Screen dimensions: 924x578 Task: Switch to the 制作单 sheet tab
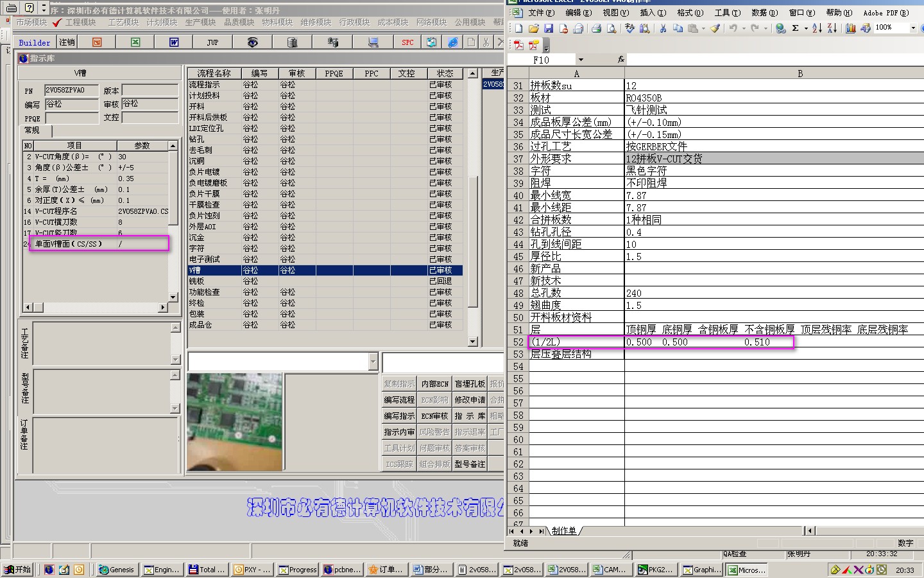click(x=564, y=531)
